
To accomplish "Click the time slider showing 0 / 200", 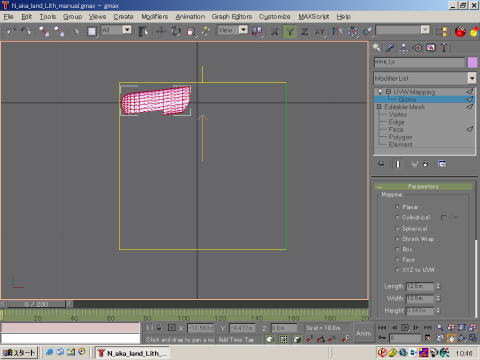I will pos(36,304).
